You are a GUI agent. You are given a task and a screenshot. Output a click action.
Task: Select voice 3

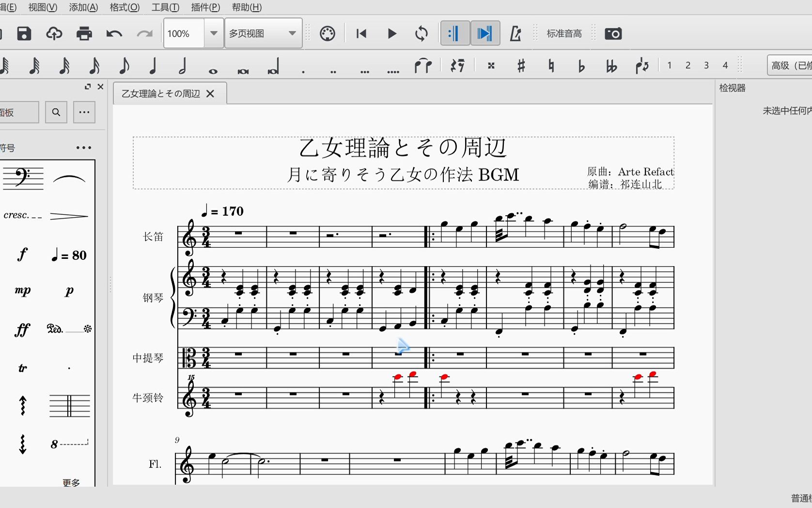pos(706,65)
